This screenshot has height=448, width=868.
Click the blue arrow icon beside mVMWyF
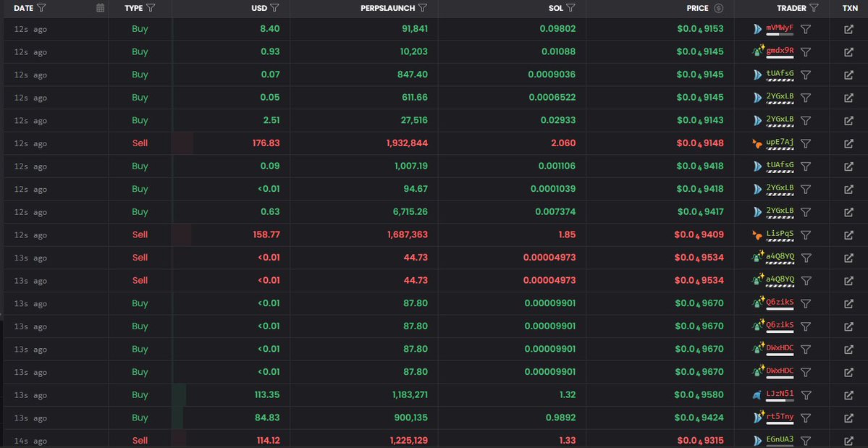coord(758,29)
